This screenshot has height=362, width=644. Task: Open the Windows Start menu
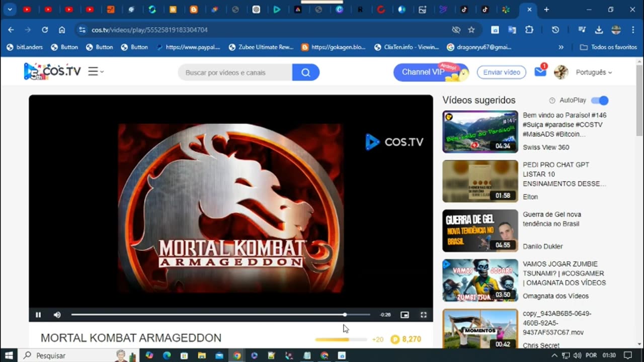click(9, 355)
